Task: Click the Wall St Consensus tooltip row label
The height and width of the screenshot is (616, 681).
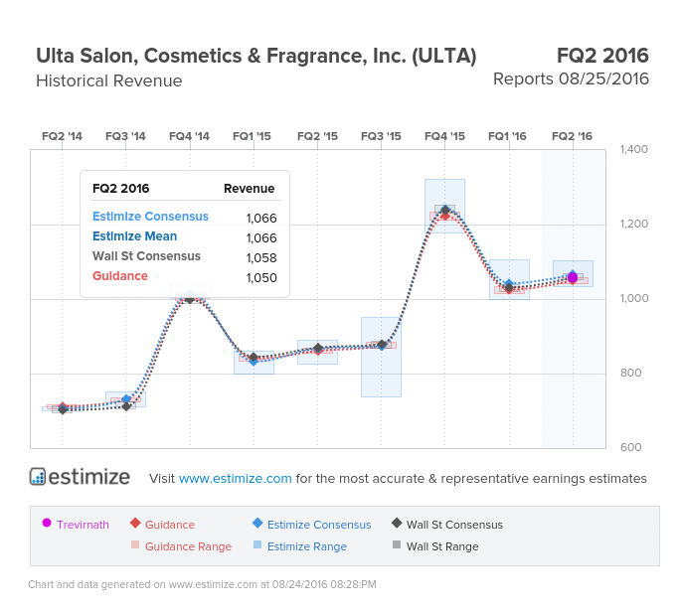Action: 146,256
